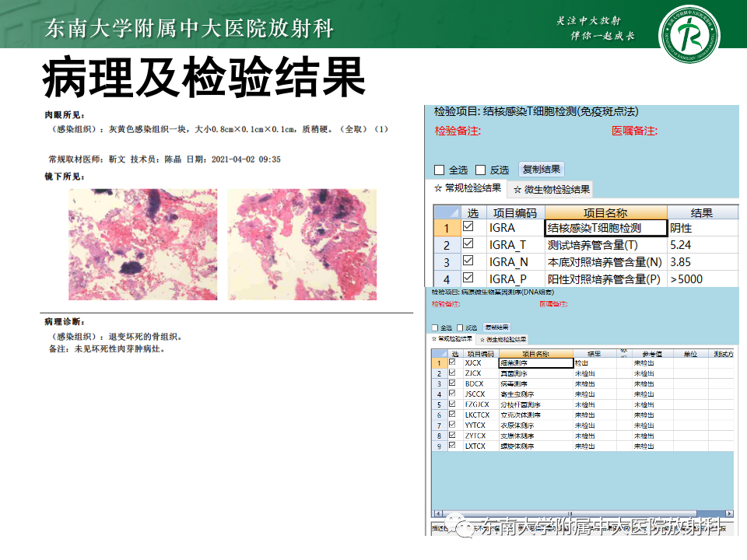
Task: Uncheck the LKCTCX row checkbox
Action: [x=452, y=415]
